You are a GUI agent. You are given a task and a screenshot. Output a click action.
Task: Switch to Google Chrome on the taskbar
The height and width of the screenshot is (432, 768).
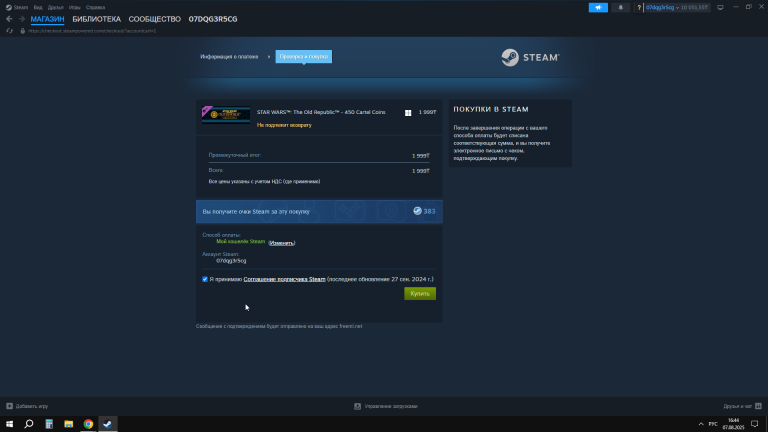(x=88, y=424)
